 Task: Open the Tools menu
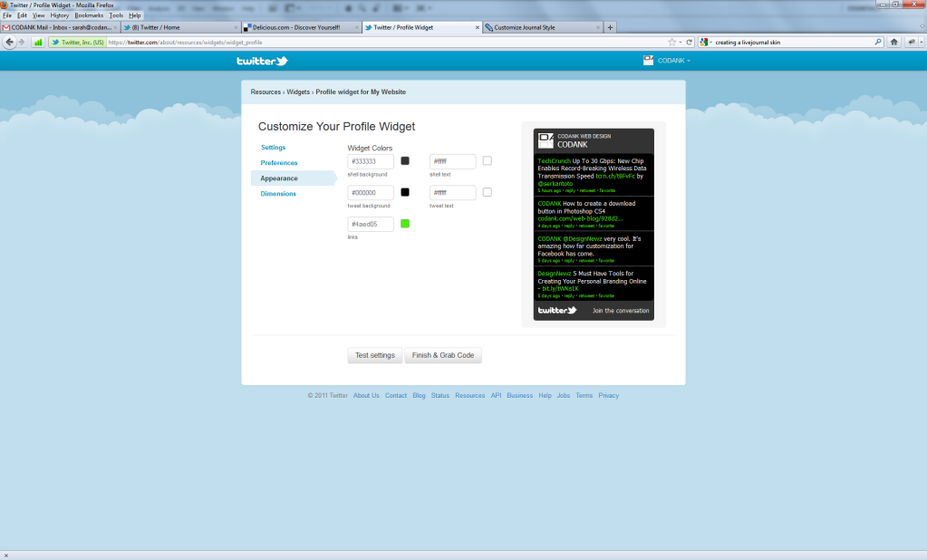(x=116, y=15)
